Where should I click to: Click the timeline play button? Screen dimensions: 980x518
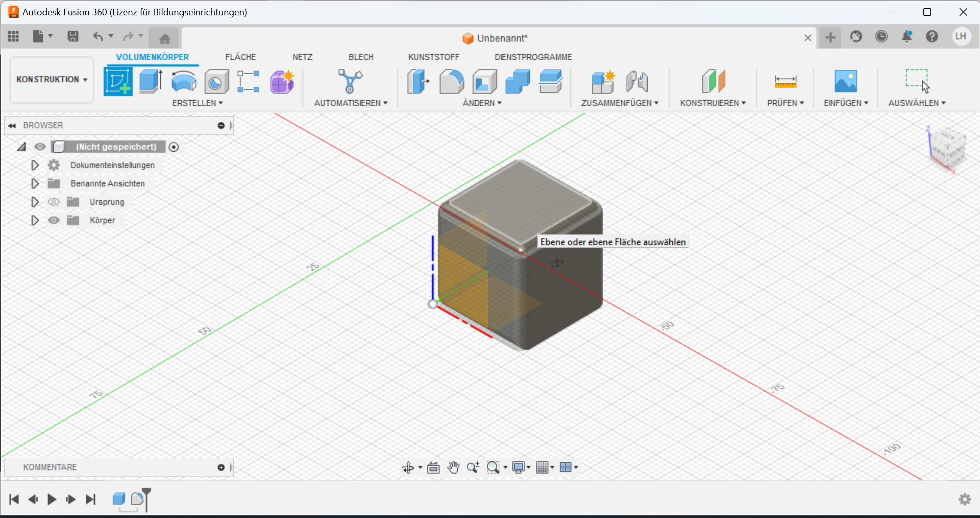pyautogui.click(x=52, y=499)
